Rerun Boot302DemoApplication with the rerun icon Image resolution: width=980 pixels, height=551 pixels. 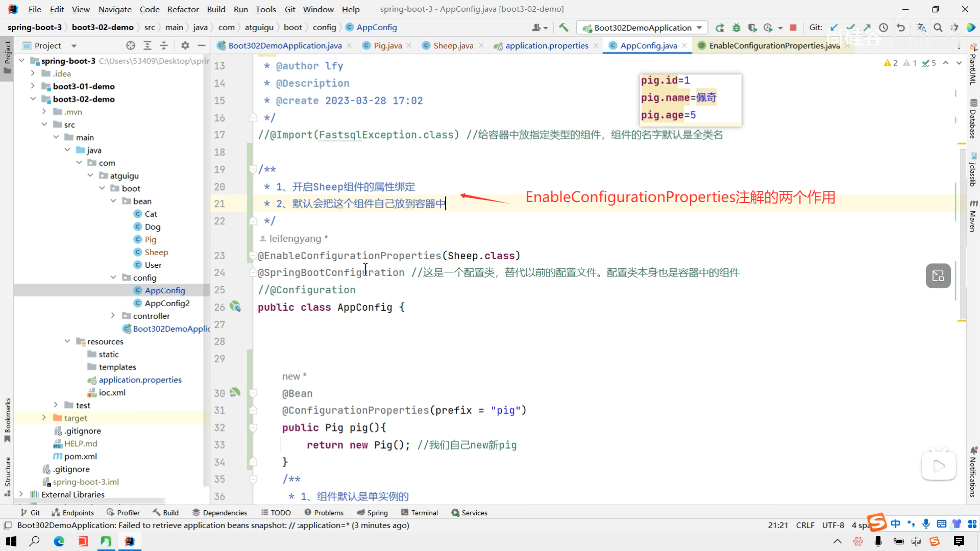pos(720,28)
